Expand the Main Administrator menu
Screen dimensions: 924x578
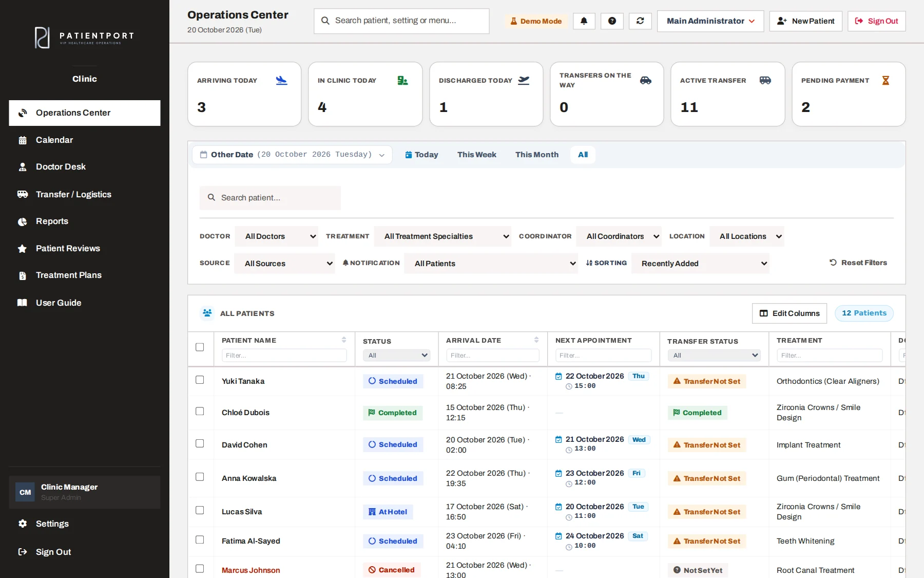[710, 21]
